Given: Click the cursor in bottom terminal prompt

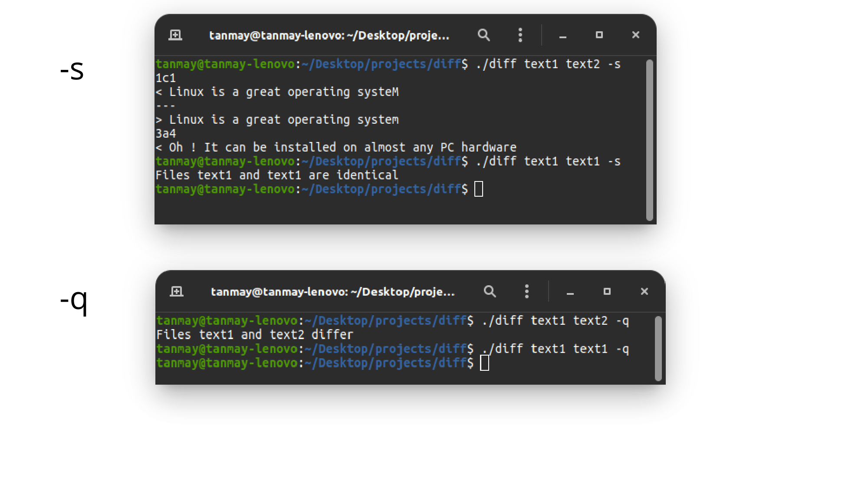Looking at the screenshot, I should 485,363.
